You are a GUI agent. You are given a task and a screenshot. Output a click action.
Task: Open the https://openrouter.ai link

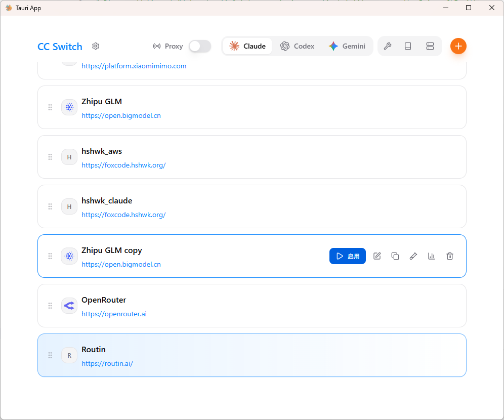(114, 314)
